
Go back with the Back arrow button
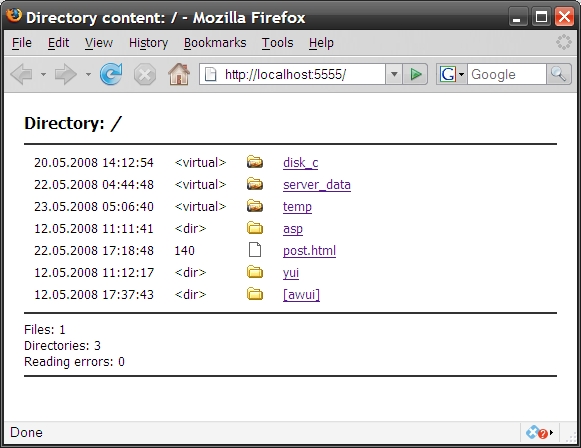click(22, 74)
